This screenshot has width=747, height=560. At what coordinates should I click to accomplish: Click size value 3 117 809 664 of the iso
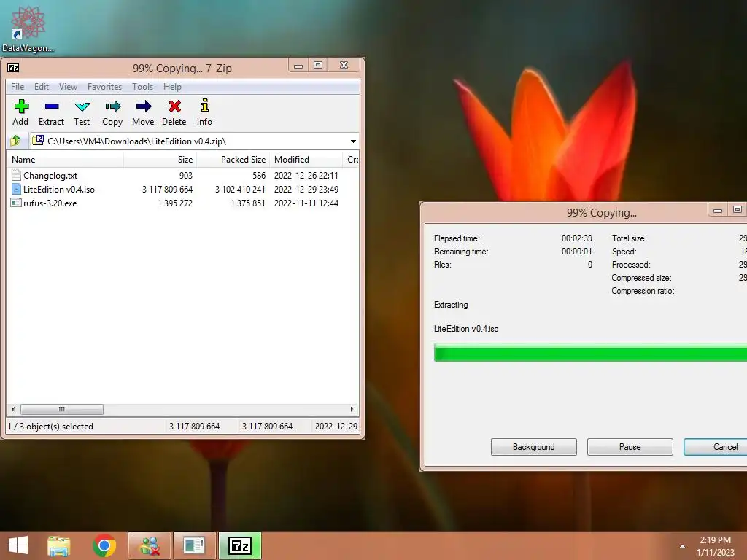click(167, 190)
